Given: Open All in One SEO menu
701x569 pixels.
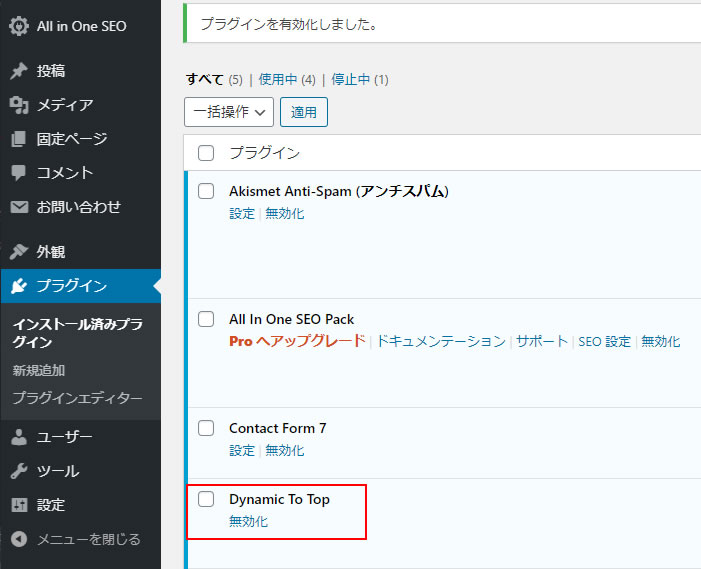Looking at the screenshot, I should coord(81,26).
